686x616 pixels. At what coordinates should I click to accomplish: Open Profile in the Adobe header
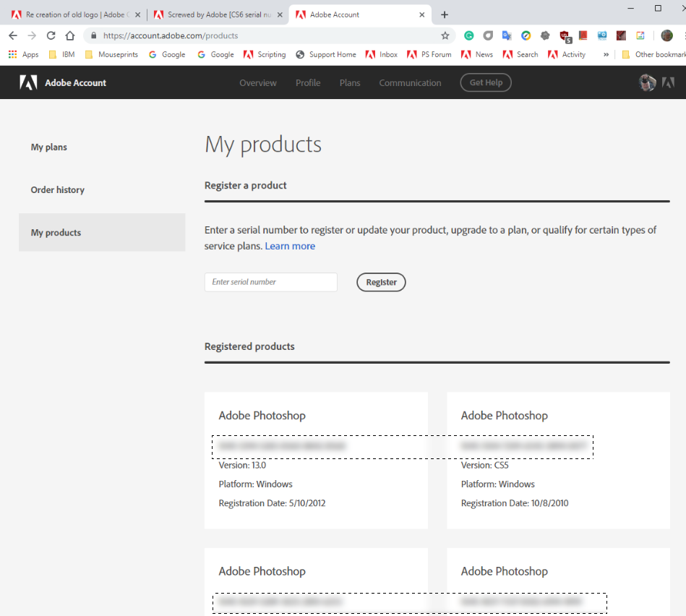pyautogui.click(x=308, y=82)
